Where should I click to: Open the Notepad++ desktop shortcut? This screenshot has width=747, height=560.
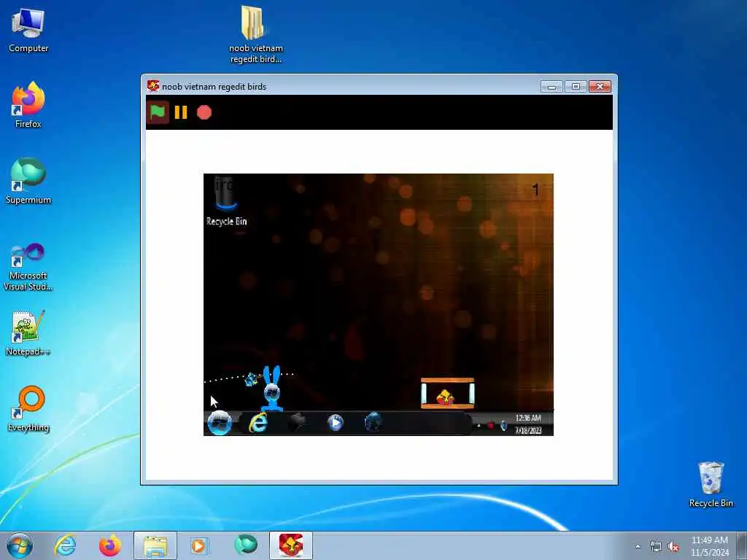click(x=28, y=332)
